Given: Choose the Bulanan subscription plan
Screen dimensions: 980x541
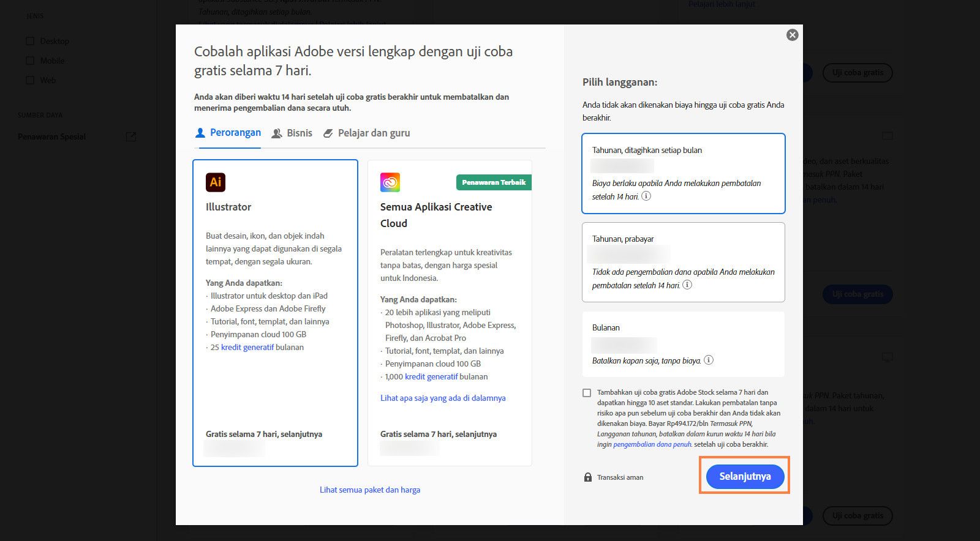Looking at the screenshot, I should [x=684, y=345].
